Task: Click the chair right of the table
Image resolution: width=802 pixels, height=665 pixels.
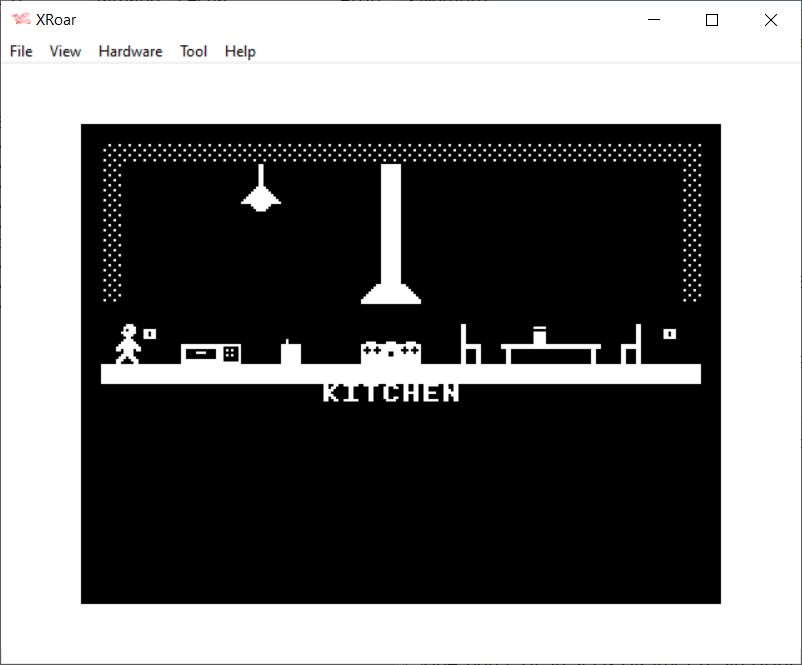Action: [631, 345]
